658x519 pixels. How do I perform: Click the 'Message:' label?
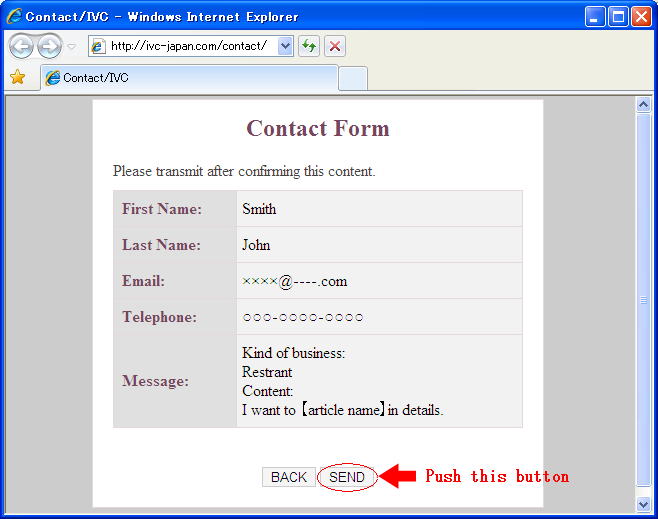tap(156, 381)
